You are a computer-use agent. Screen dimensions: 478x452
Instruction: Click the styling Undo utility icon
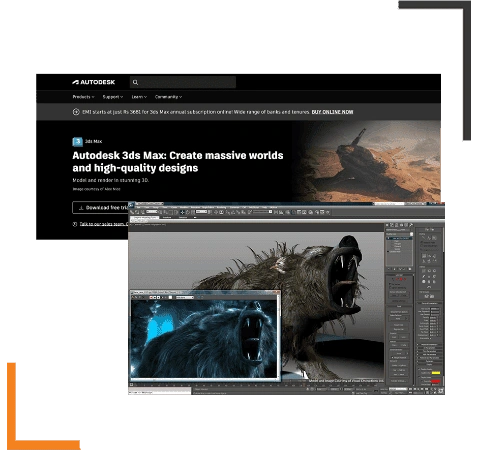point(429,287)
